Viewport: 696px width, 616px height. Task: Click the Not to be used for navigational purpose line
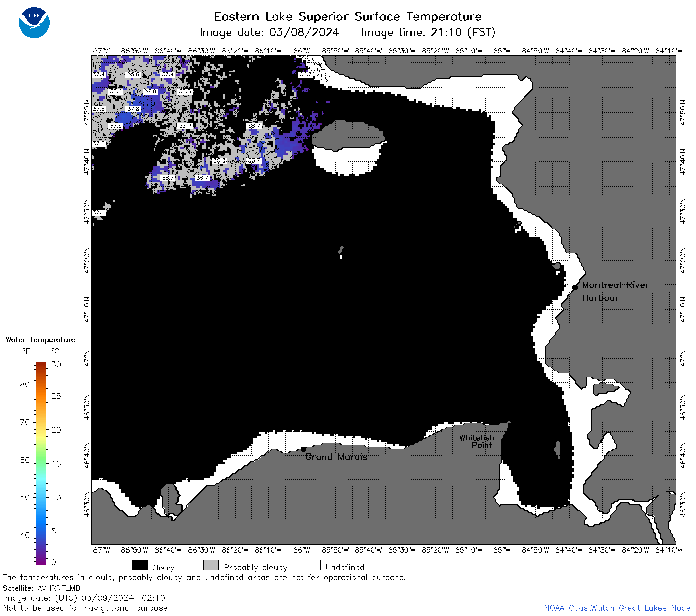tap(85, 608)
